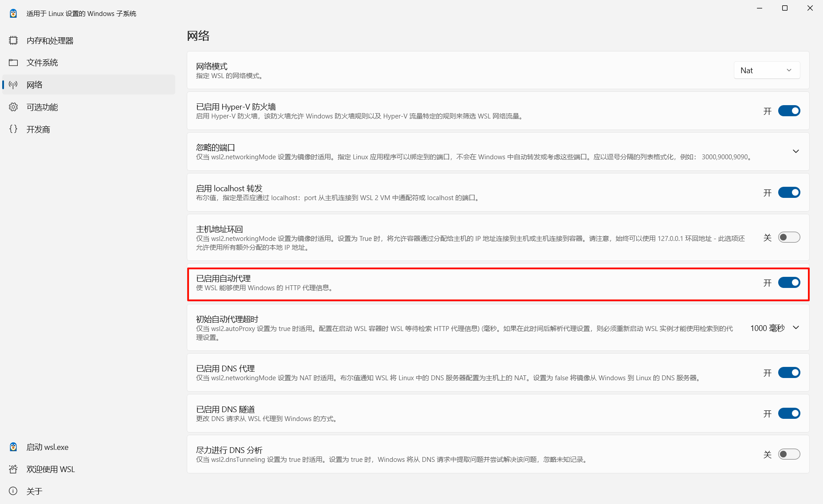Click the 忽略的端口 title text
Viewport: 823px width, 504px height.
pos(216,147)
